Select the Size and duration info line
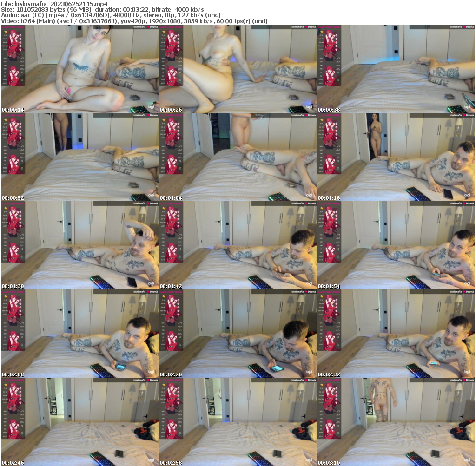Image resolution: width=476 pixels, height=466 pixels. point(102,10)
